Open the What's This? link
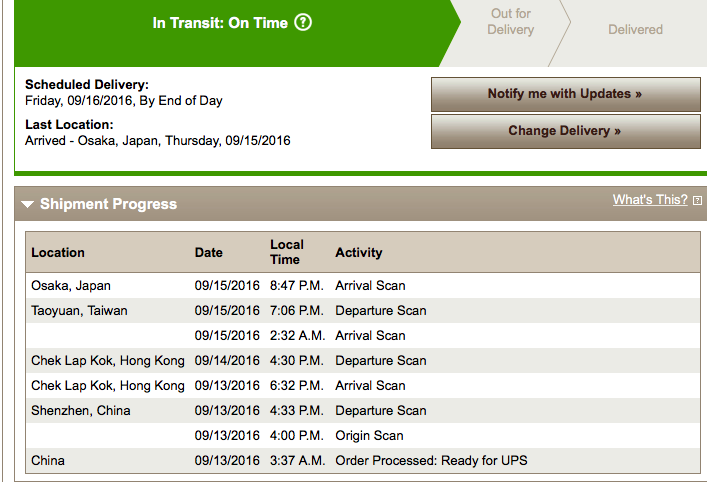Screen dimensions: 707x482 pos(650,200)
